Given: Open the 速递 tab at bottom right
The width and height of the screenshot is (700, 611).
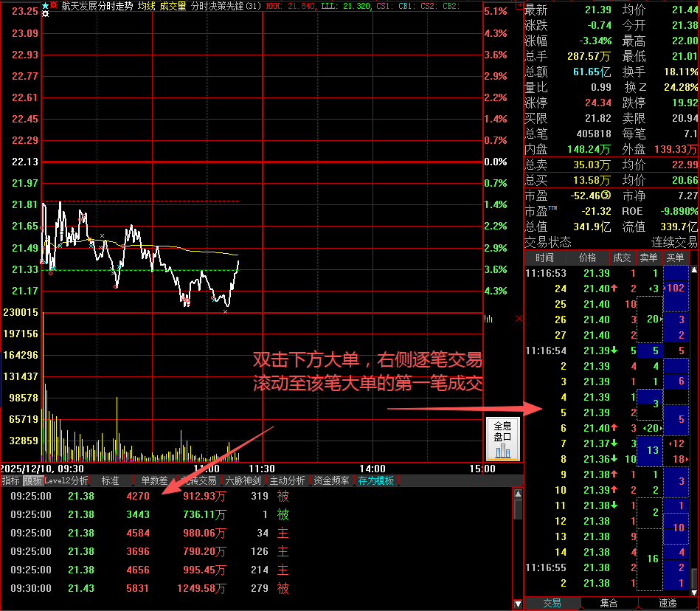Looking at the screenshot, I should [x=668, y=603].
